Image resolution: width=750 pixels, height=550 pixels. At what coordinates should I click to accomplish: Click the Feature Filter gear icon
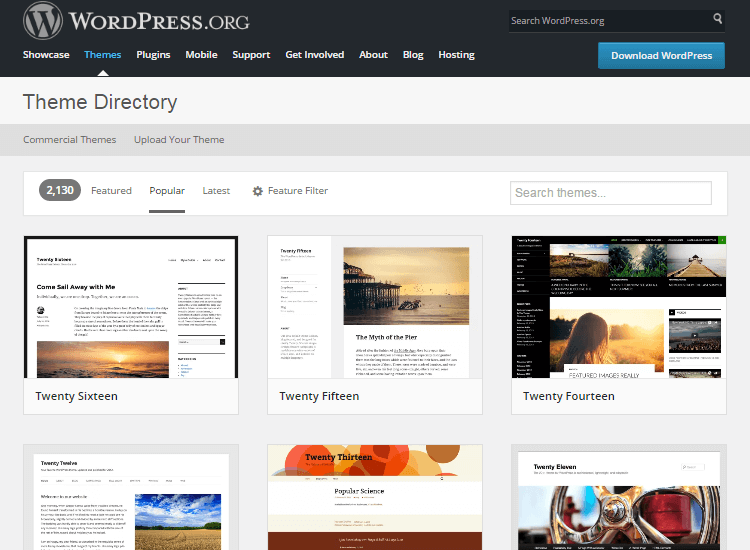(x=257, y=191)
